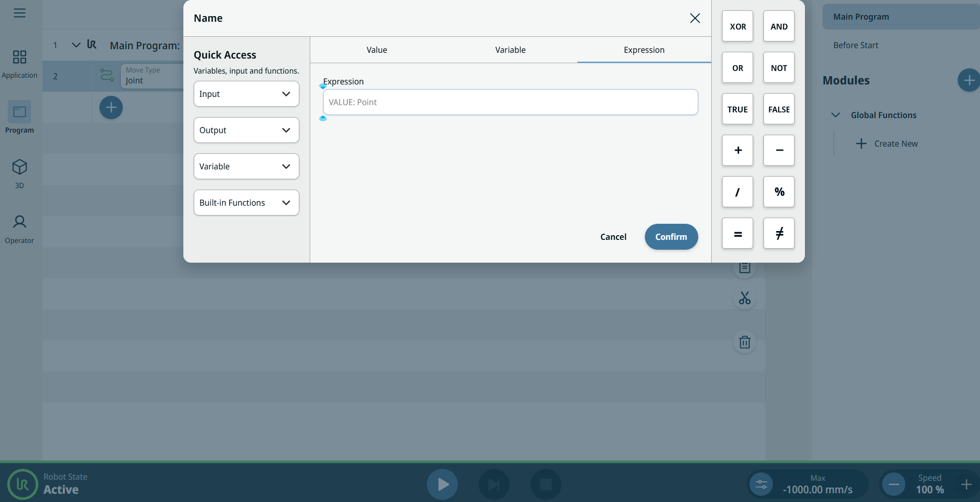Open the hamburger menu icon
Viewport: 980px width, 502px height.
click(x=20, y=13)
